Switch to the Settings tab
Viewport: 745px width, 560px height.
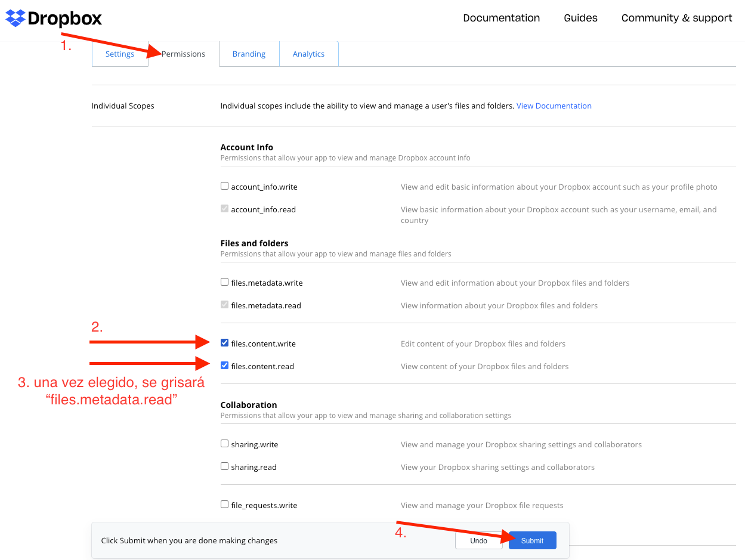pyautogui.click(x=120, y=54)
